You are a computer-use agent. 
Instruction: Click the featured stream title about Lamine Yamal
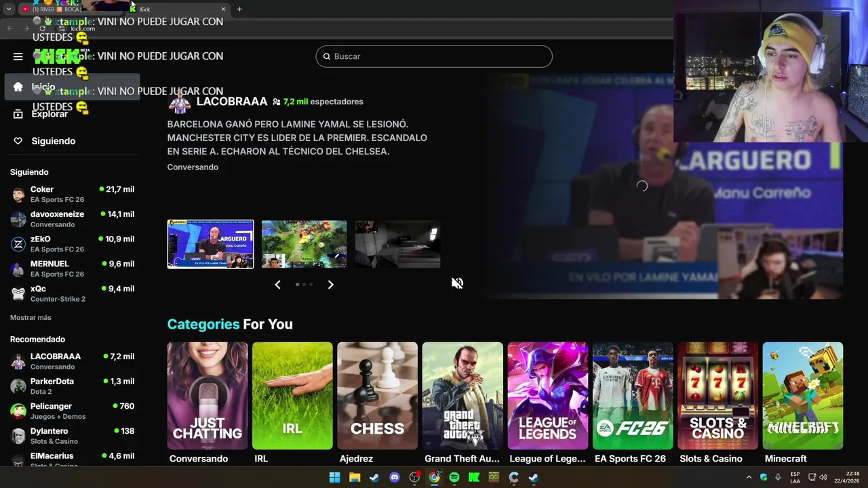[x=297, y=138]
